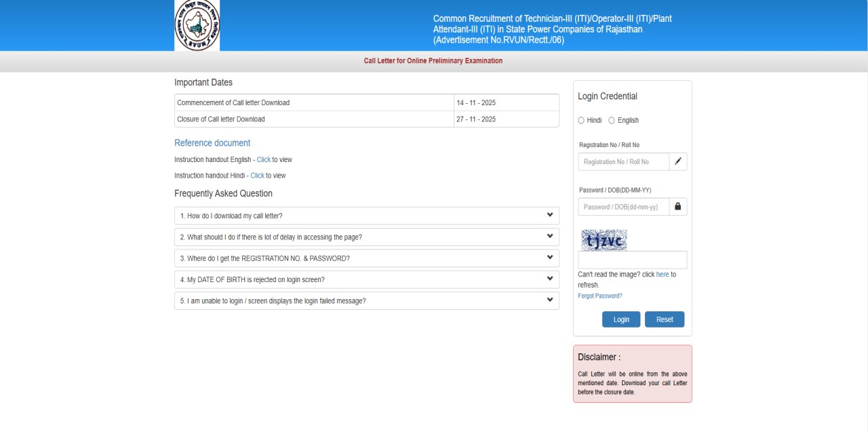The image size is (868, 432).
Task: Click the Login button
Action: 621,319
